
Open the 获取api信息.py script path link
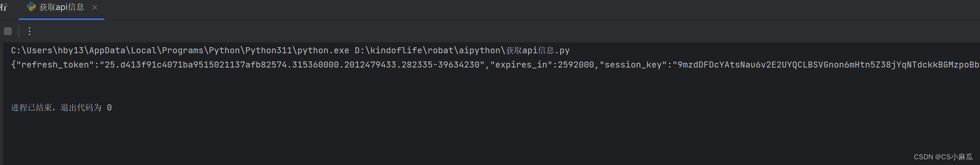click(462, 51)
